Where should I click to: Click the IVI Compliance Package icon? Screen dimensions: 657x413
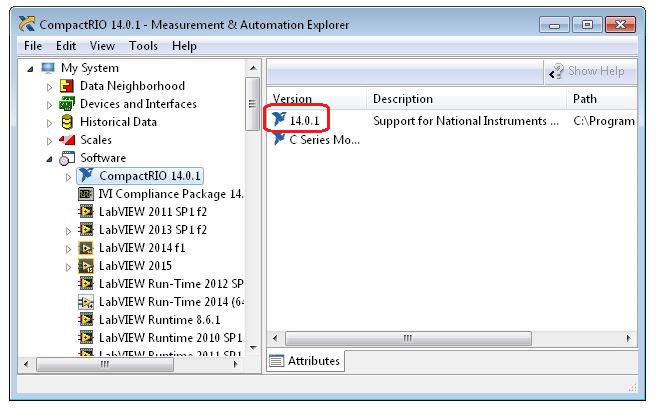86,194
